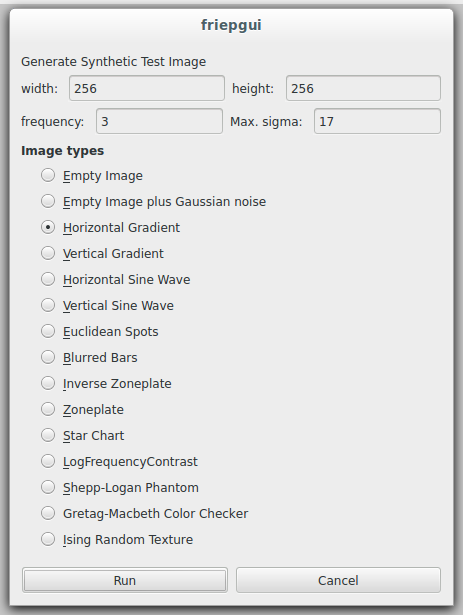Select Horizontal Sine Wave radio button
The width and height of the screenshot is (463, 615).
[x=48, y=279]
